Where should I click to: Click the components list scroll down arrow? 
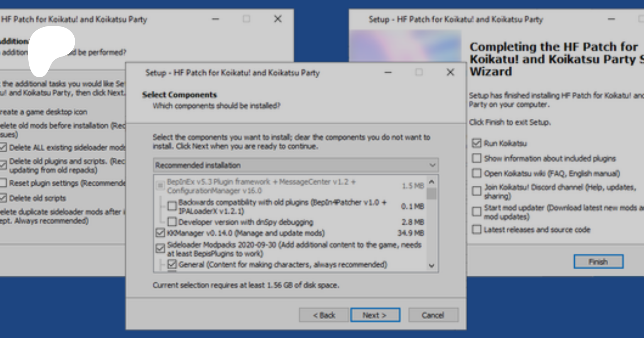click(x=431, y=265)
